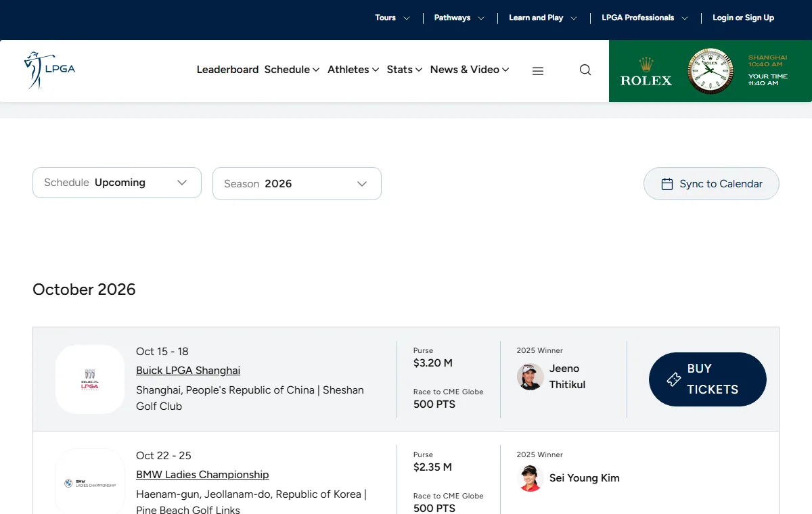
Task: Open the Buick LPGA Shanghai link
Action: pos(188,371)
